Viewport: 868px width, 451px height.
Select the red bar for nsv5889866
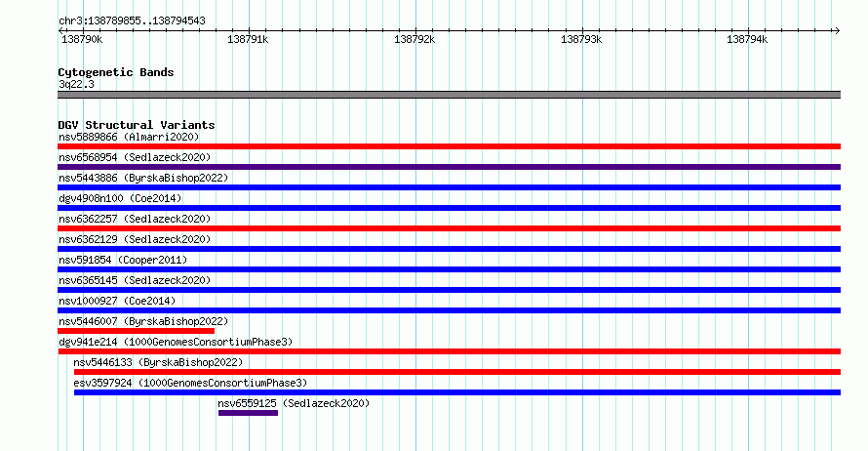(x=449, y=146)
